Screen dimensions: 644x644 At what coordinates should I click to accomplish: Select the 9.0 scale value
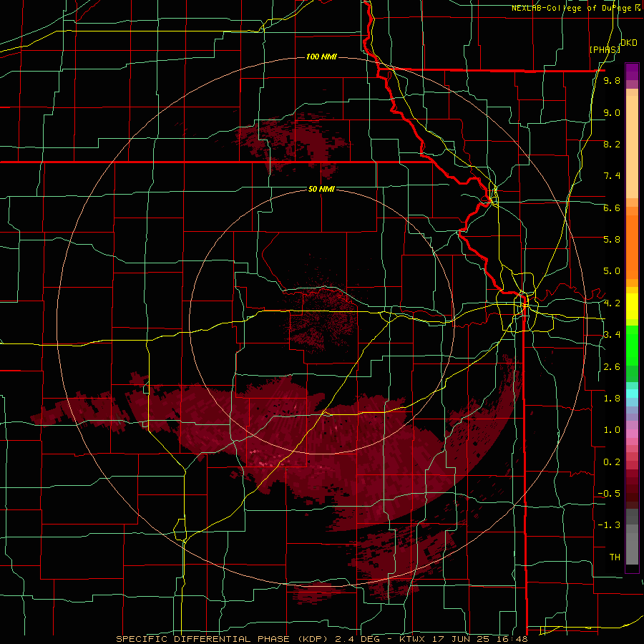point(612,112)
